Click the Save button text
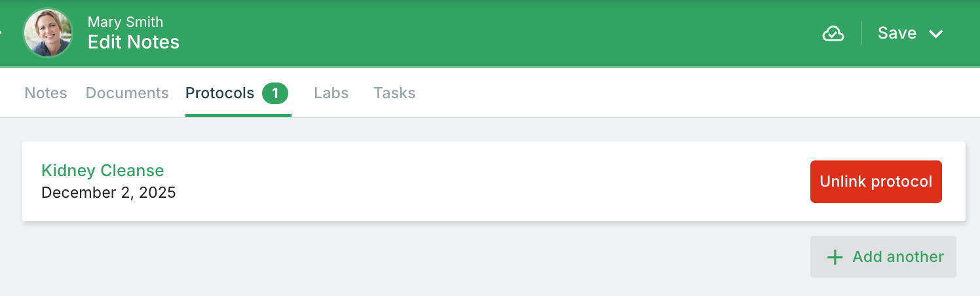The width and height of the screenshot is (980, 296). 897,33
